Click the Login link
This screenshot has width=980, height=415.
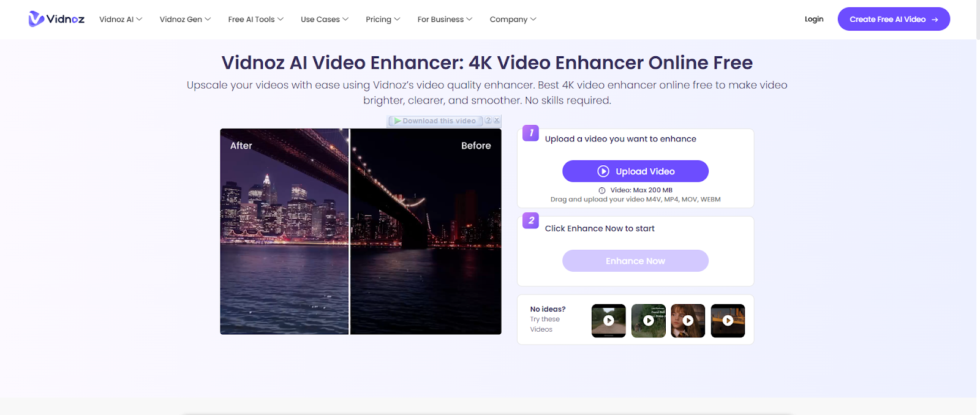coord(813,19)
